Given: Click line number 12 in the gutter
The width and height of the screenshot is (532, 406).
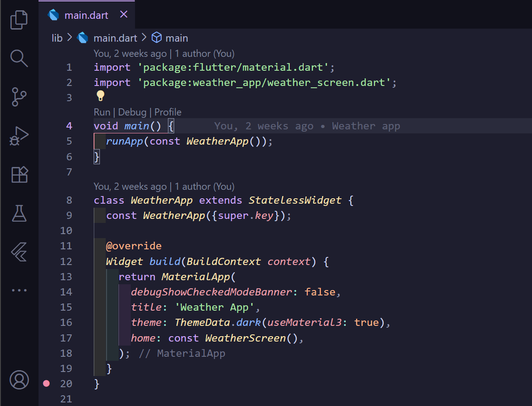Looking at the screenshot, I should coord(66,261).
